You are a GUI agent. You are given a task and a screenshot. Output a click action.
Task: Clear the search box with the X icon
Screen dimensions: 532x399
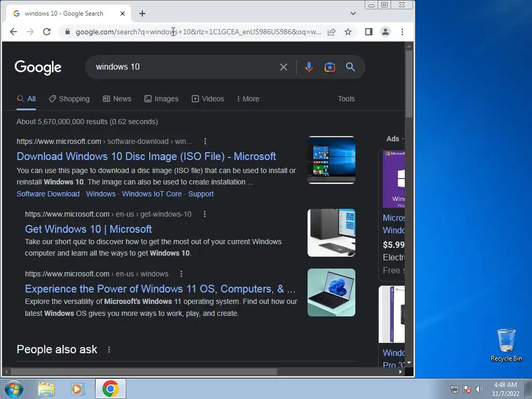[284, 67]
